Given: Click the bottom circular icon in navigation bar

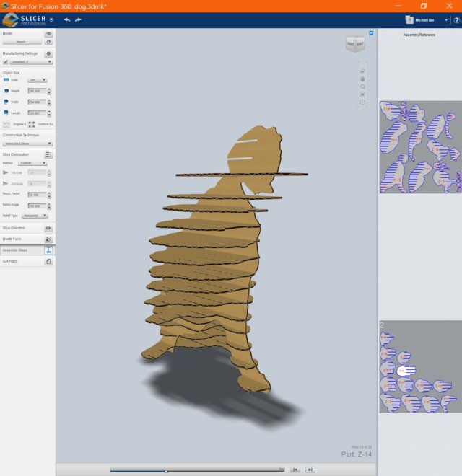Looking at the screenshot, I should point(362,102).
